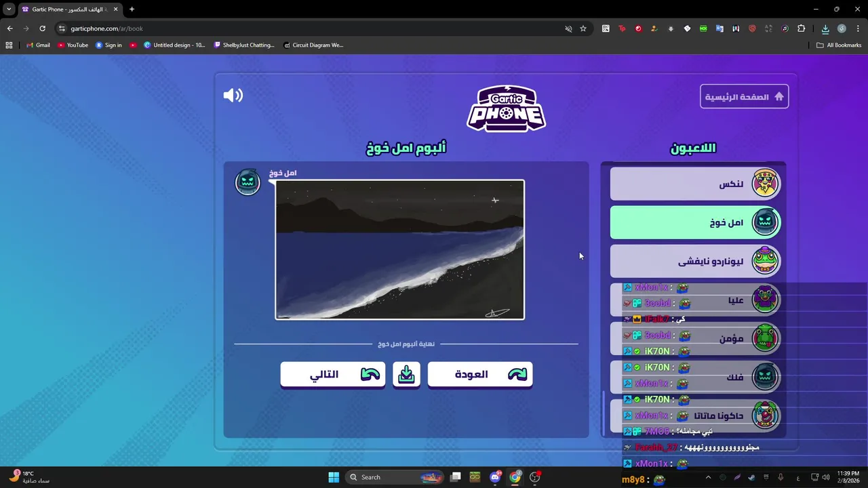Image resolution: width=868 pixels, height=488 pixels.
Task: Click the ألبوم امل خوخ album title
Action: (x=406, y=148)
